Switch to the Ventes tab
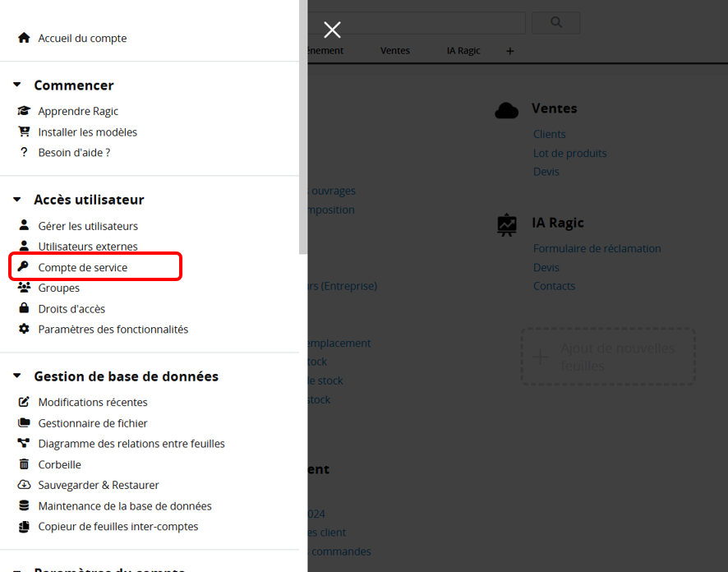 point(394,51)
